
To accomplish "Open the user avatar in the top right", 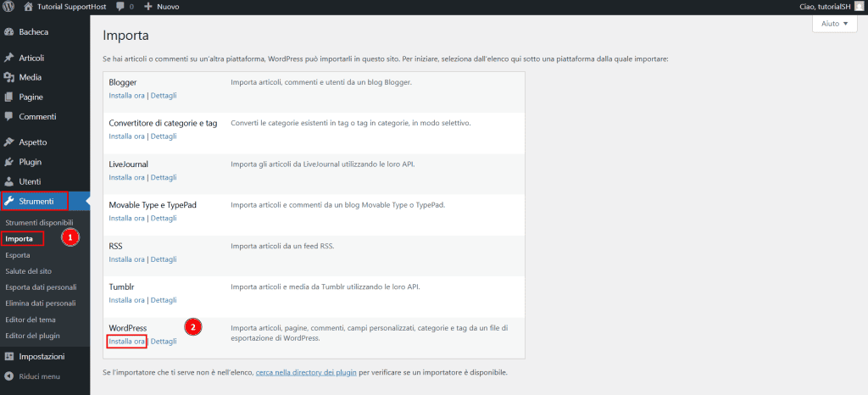I will (x=859, y=7).
